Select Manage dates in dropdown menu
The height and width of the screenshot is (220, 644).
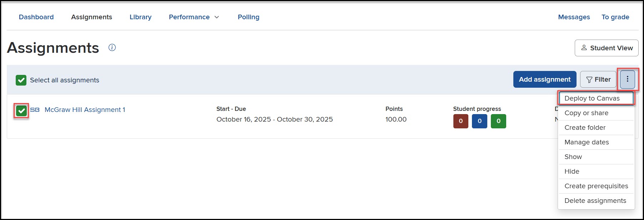pyautogui.click(x=587, y=142)
